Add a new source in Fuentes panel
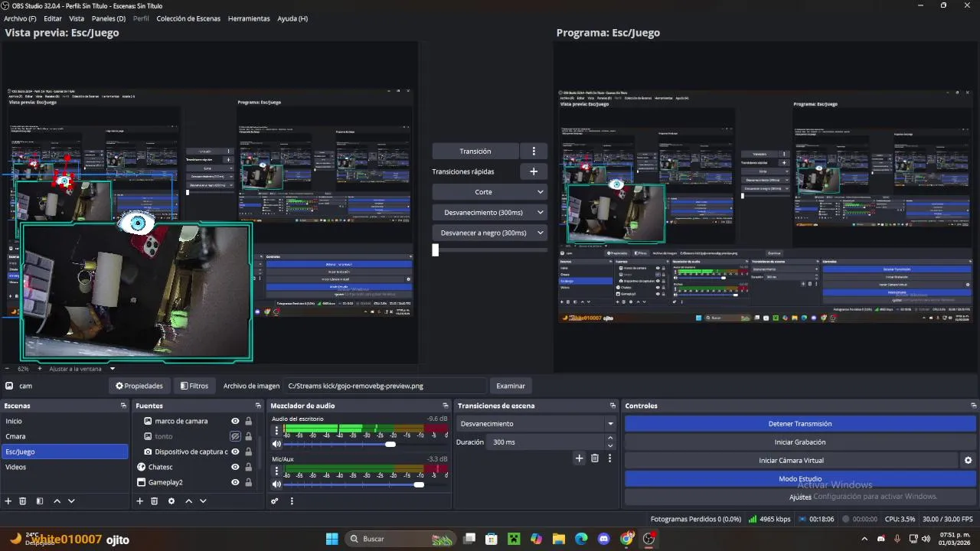The width and height of the screenshot is (980, 551). [x=139, y=501]
